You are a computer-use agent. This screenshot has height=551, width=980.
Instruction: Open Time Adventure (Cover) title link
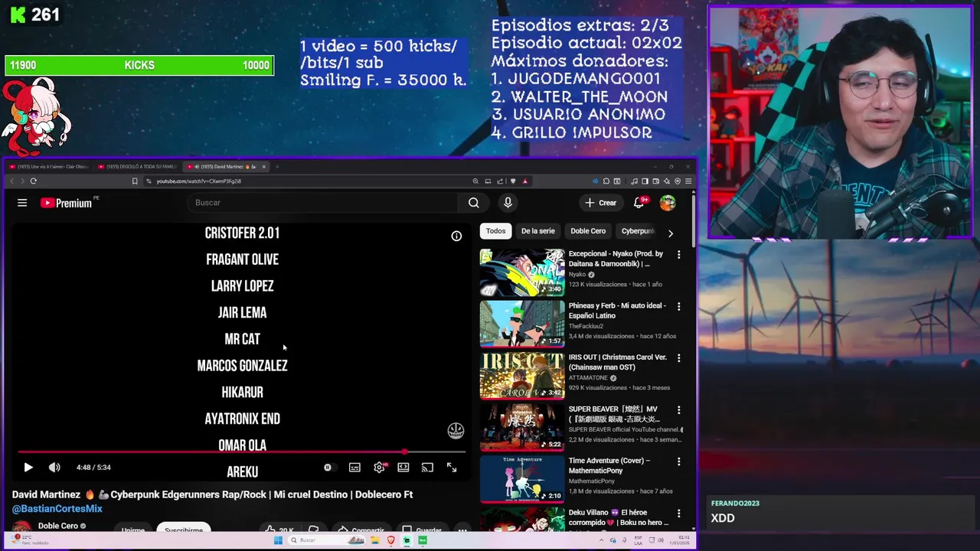(x=609, y=465)
